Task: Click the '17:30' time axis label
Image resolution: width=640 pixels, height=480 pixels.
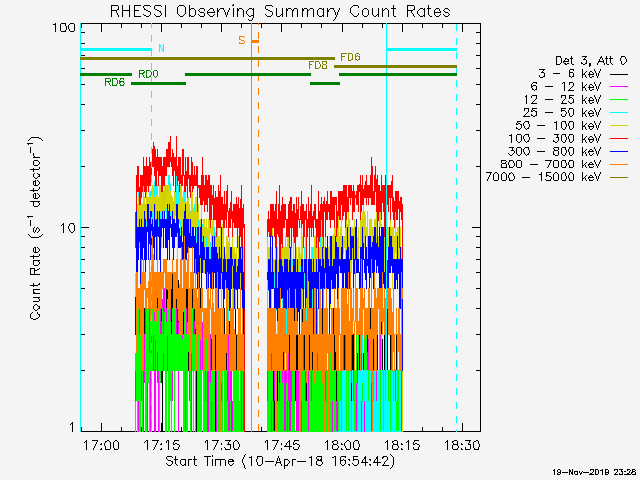Action: 222,444
